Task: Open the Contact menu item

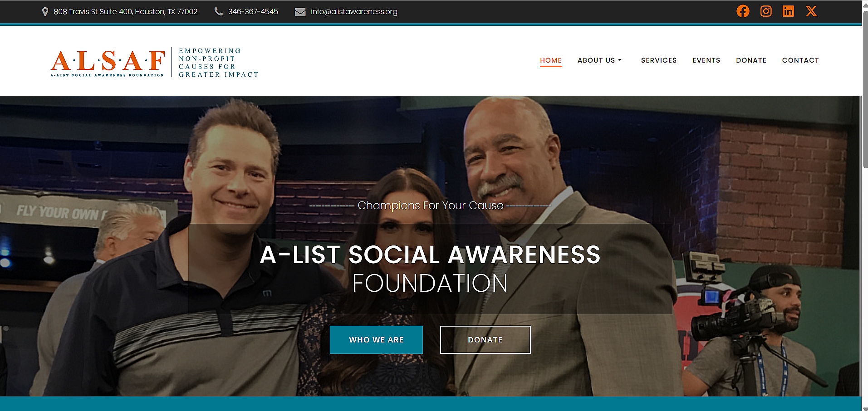Action: [x=800, y=60]
